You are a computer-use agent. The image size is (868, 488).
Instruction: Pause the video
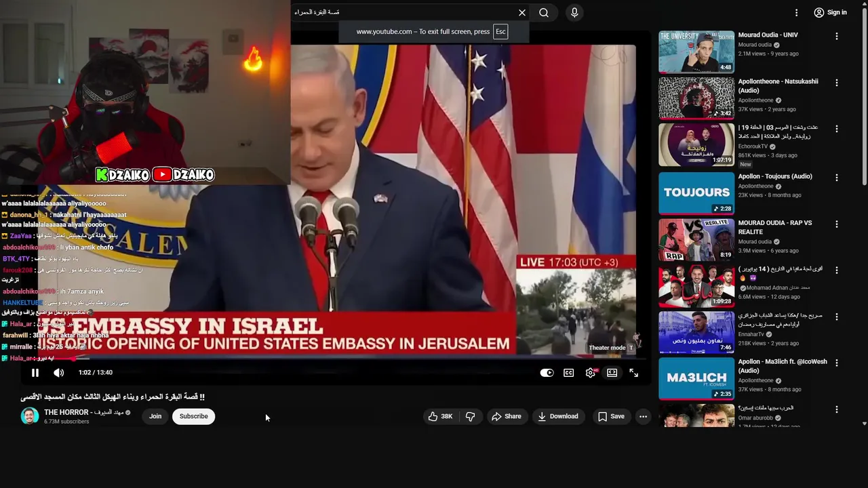[x=35, y=373]
